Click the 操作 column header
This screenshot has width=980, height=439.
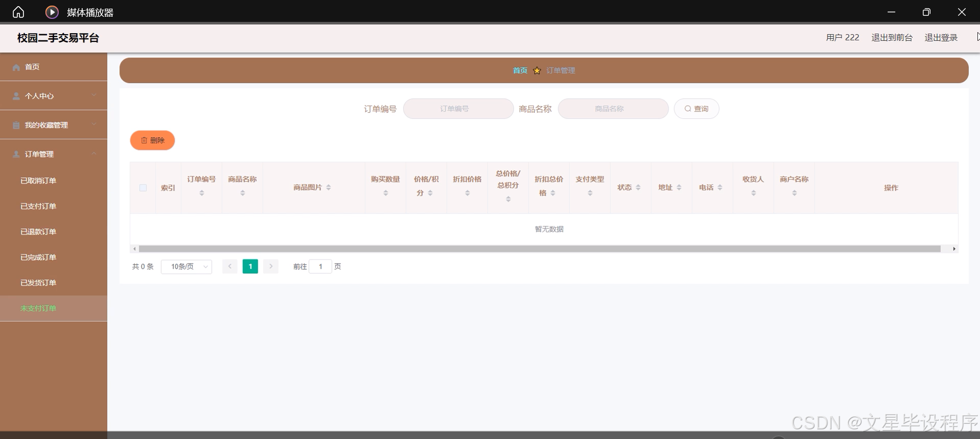pos(891,188)
